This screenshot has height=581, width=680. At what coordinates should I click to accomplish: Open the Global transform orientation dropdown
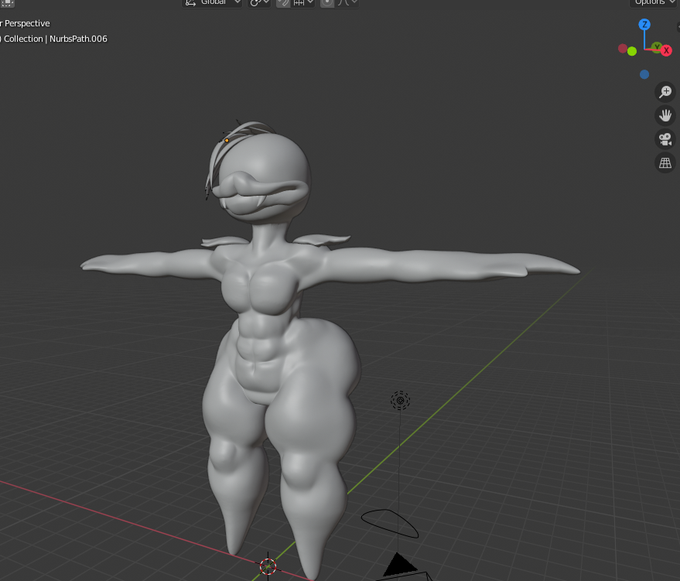coord(212,3)
